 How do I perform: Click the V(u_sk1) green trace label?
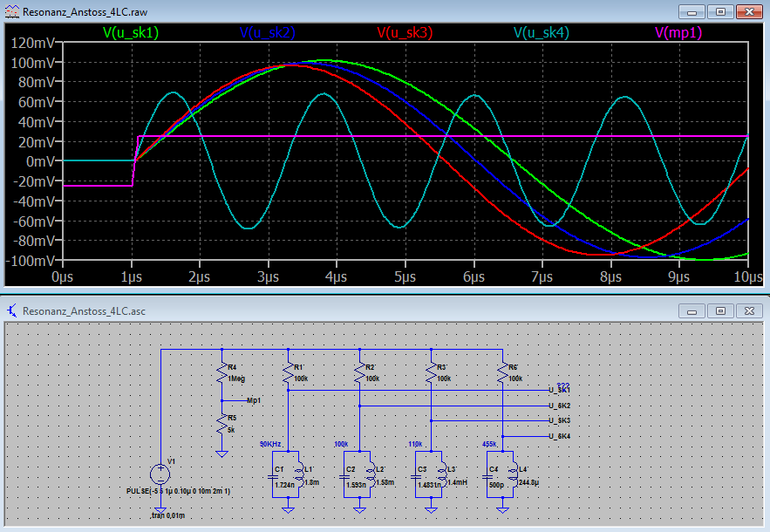click(x=131, y=32)
